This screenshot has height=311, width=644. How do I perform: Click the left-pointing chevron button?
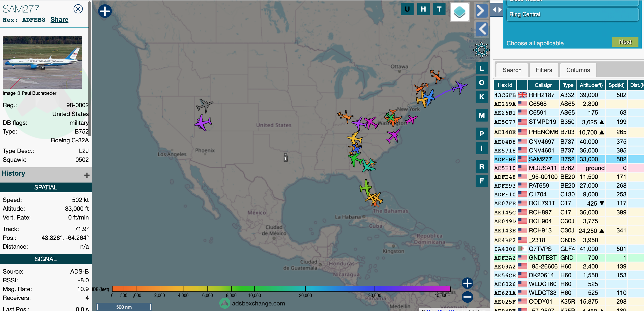coord(481,29)
